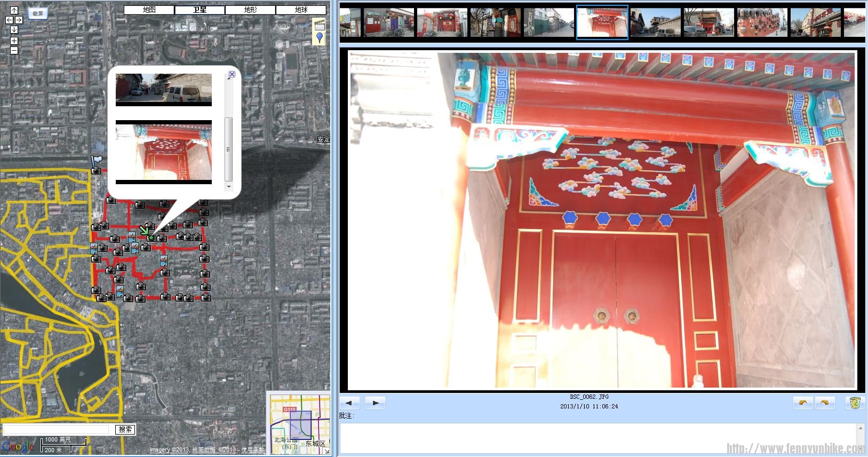
Task: Switch map to 地球 earth view
Action: pos(301,10)
